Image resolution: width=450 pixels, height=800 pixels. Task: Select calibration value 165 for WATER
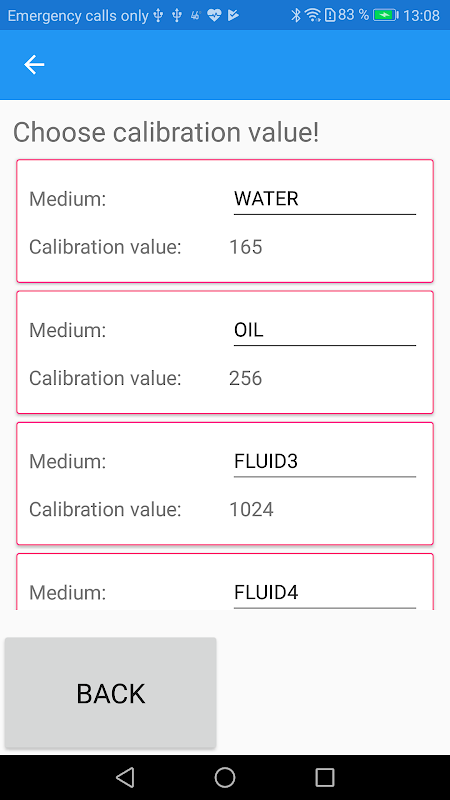(246, 247)
